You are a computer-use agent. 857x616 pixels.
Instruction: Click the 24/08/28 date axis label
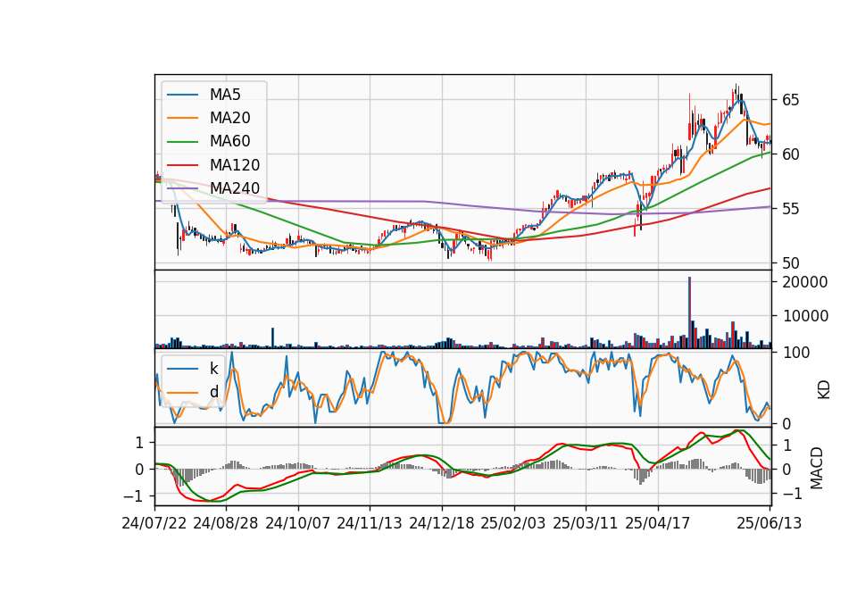pos(226,524)
